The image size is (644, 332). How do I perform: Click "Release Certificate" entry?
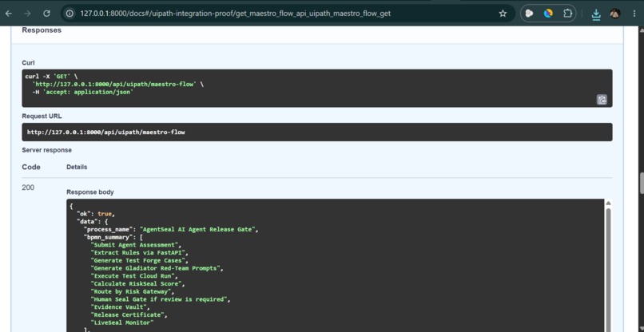127,315
